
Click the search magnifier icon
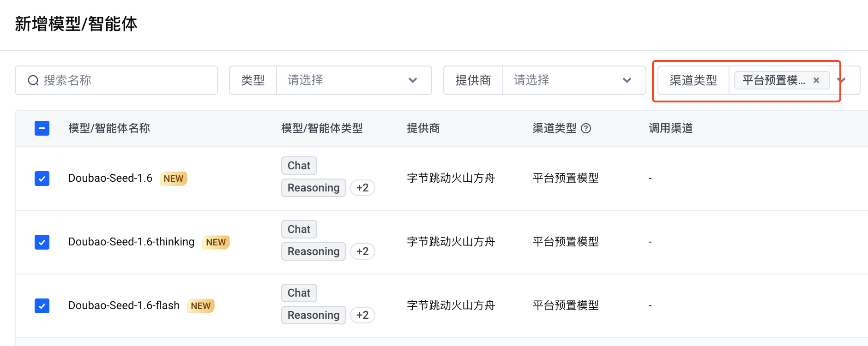click(33, 81)
